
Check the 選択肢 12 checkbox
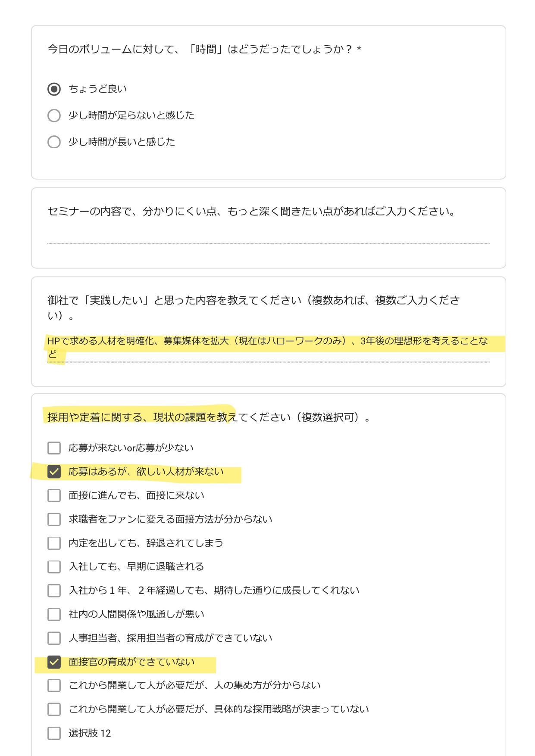pos(54,733)
